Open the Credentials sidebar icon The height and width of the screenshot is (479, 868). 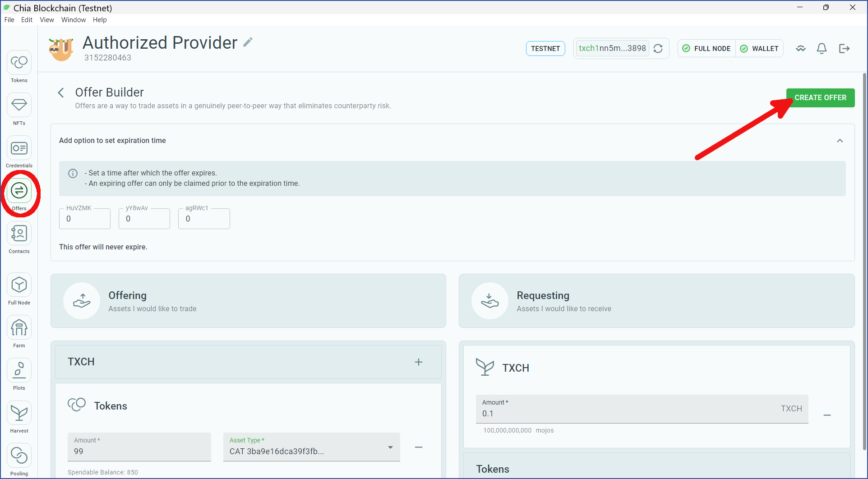[x=19, y=152]
